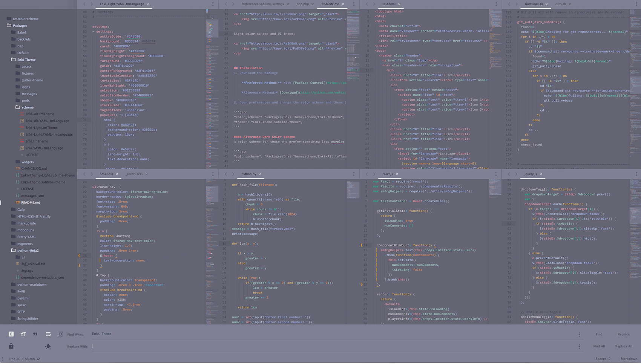Viewport: 641px width, 364px height.
Task: Click the Find All button
Action: coord(599,346)
